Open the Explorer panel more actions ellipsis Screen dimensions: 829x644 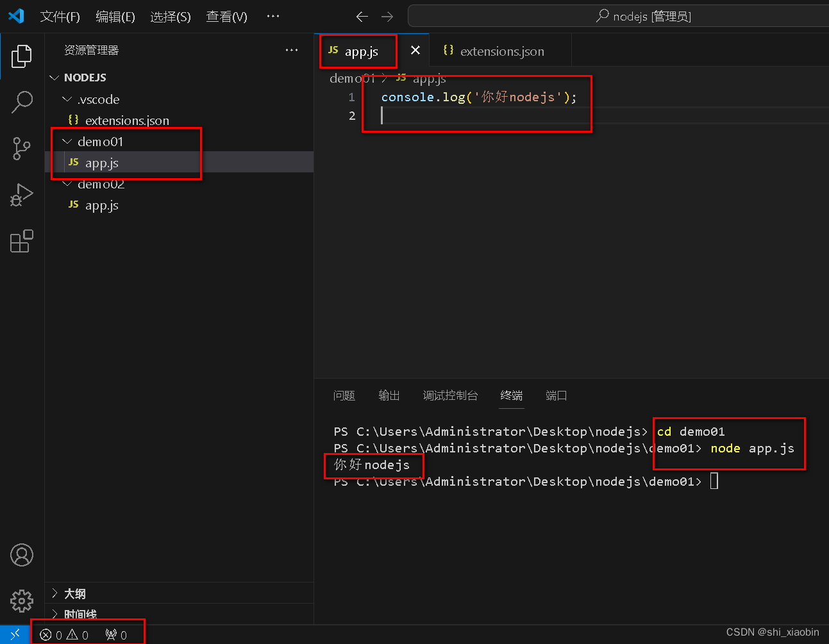pos(292,50)
